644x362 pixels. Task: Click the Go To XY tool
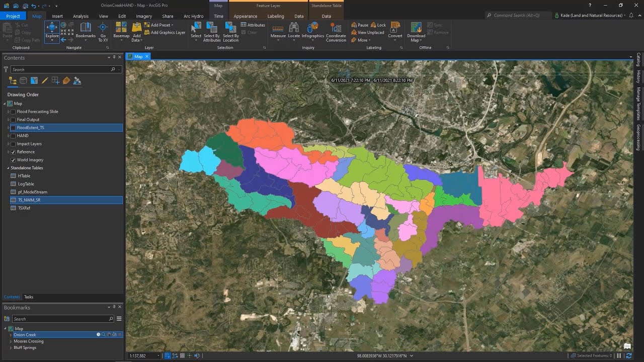point(103,31)
